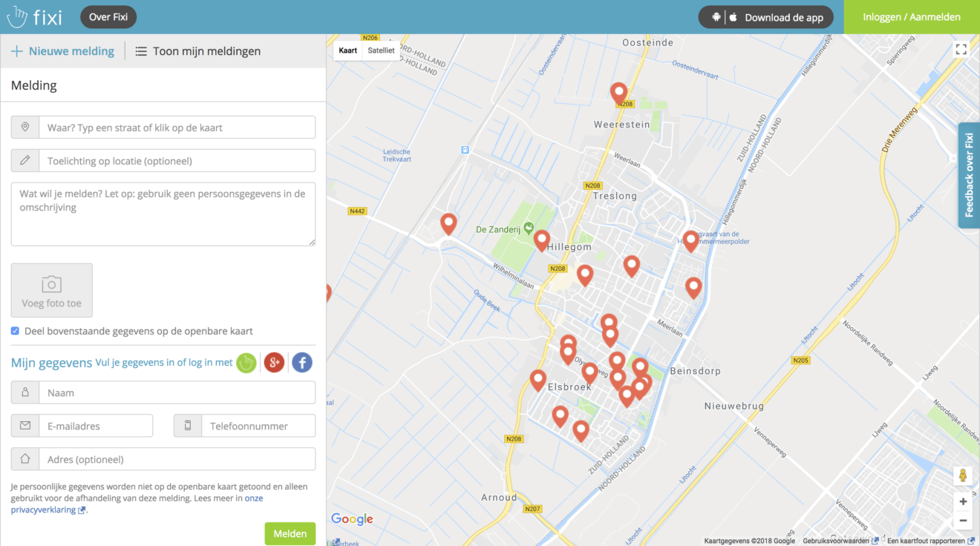
Task: Click the envelope icon of E-mailadres field
Action: click(x=24, y=426)
